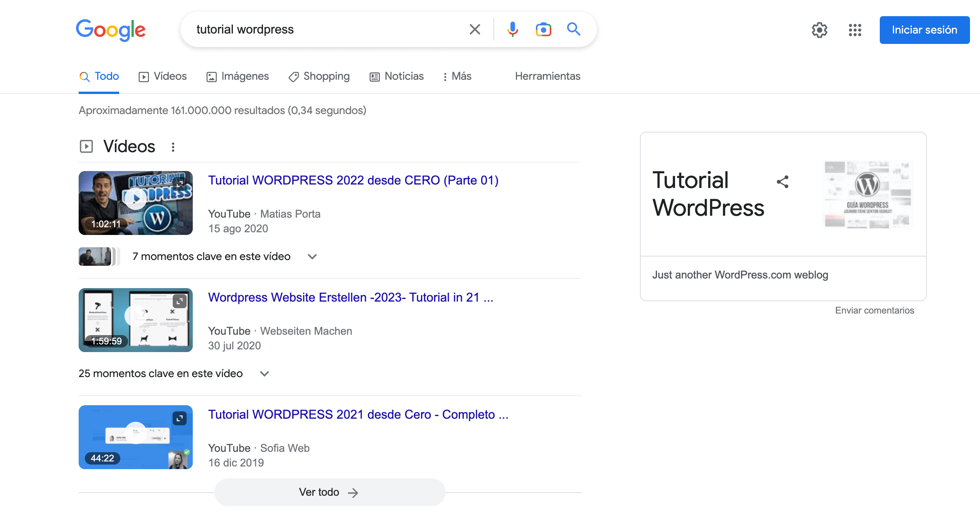Click the blue magnifier search icon
The height and width of the screenshot is (520, 980).
pos(573,29)
